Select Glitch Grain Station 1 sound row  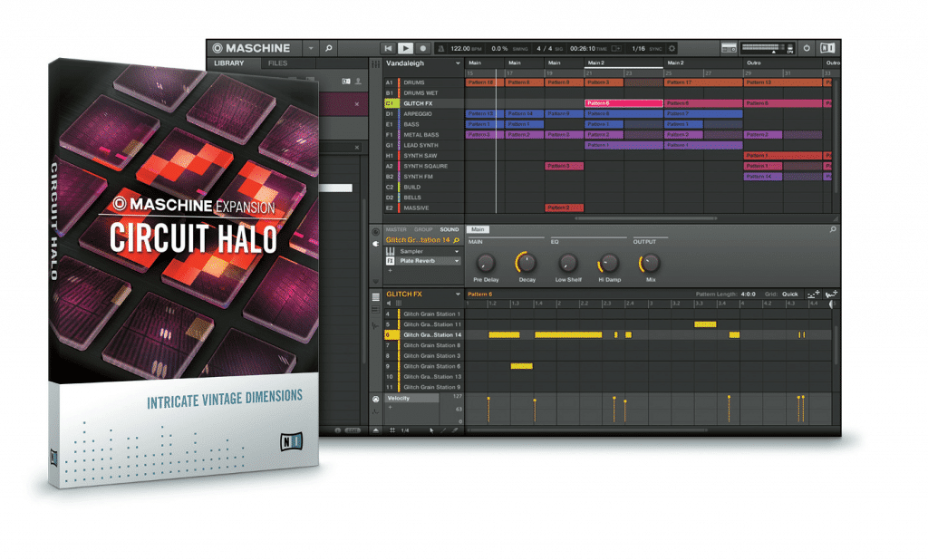tap(423, 314)
